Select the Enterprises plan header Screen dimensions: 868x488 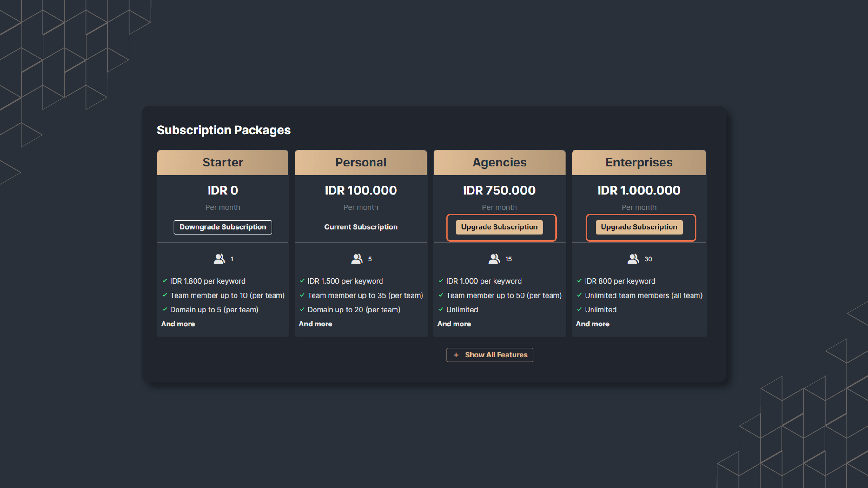[639, 162]
